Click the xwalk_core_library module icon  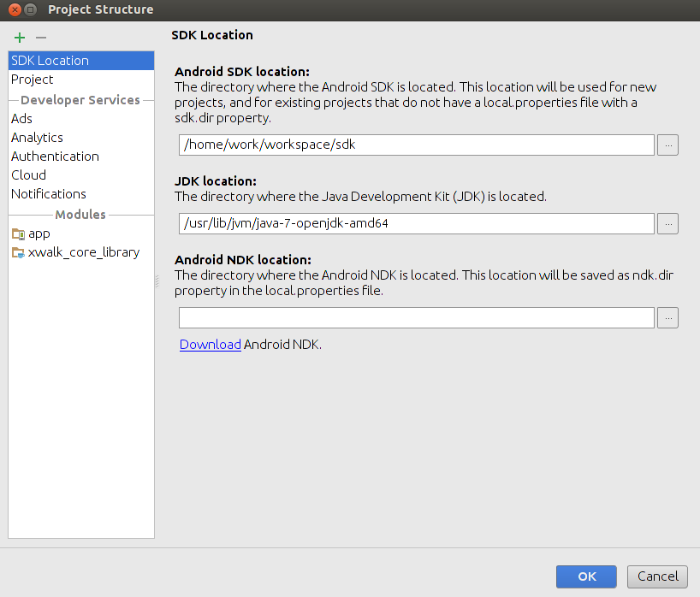(x=18, y=252)
